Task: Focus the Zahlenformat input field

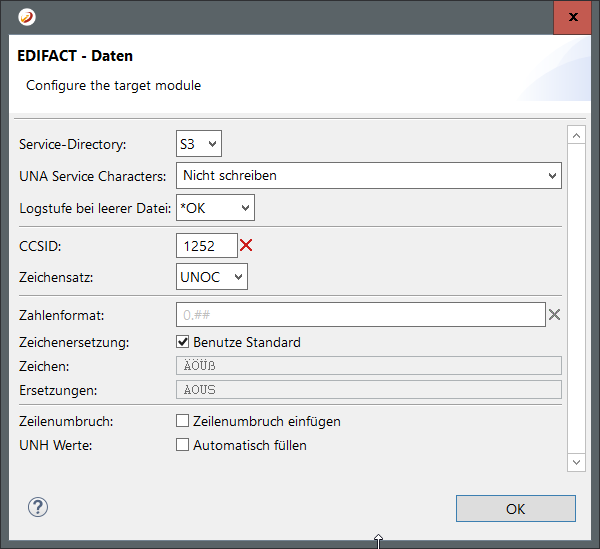Action: 360,315
